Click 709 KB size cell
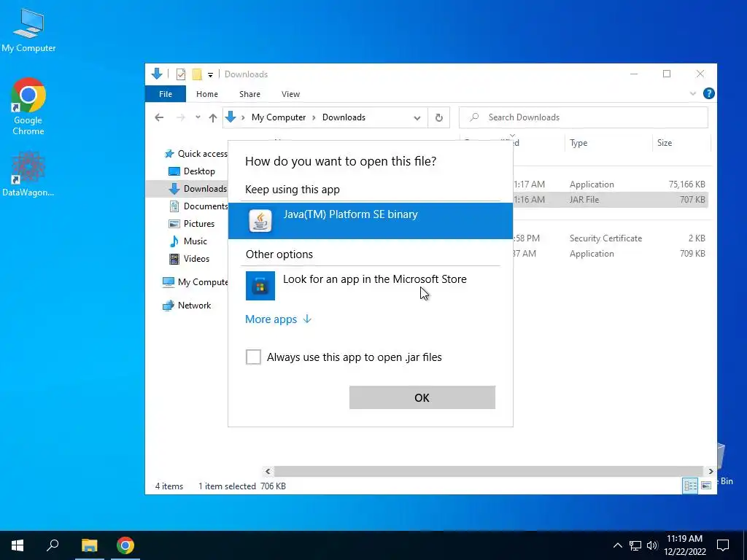 coord(692,254)
